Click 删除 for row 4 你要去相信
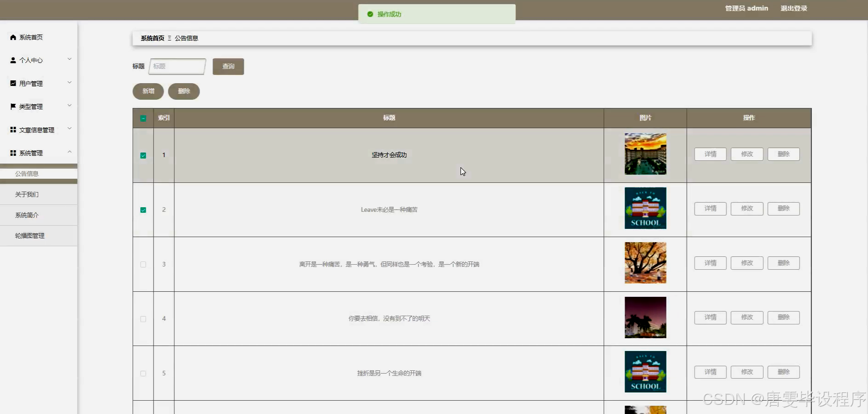This screenshot has height=414, width=868. (783, 318)
